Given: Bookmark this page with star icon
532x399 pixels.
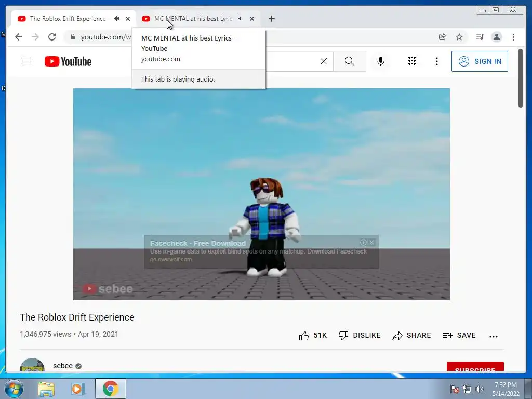Looking at the screenshot, I should (459, 37).
